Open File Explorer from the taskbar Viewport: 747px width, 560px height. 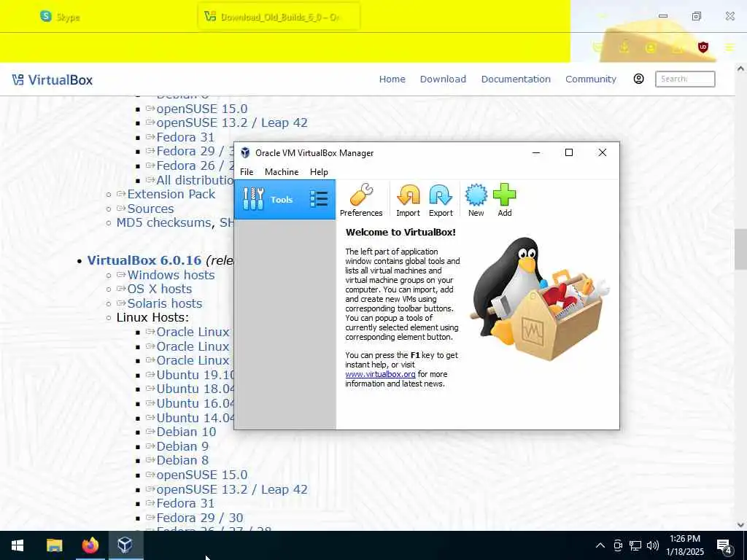pos(54,545)
